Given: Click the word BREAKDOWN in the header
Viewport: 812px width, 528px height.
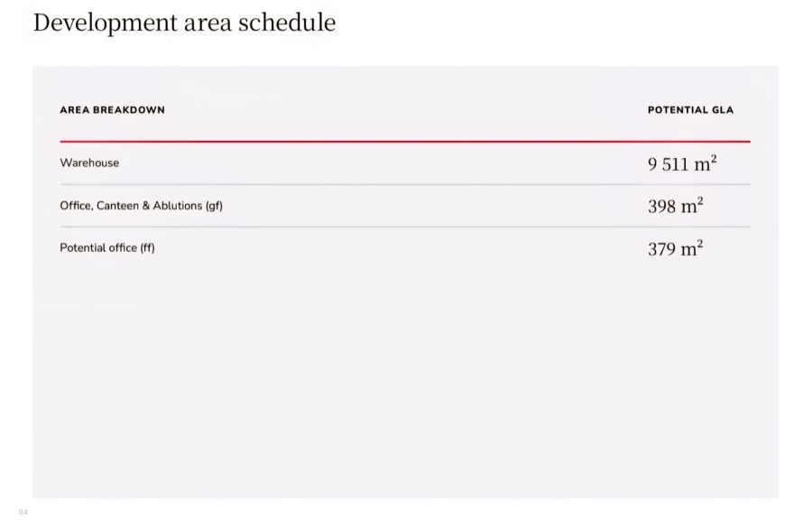Looking at the screenshot, I should [x=129, y=110].
